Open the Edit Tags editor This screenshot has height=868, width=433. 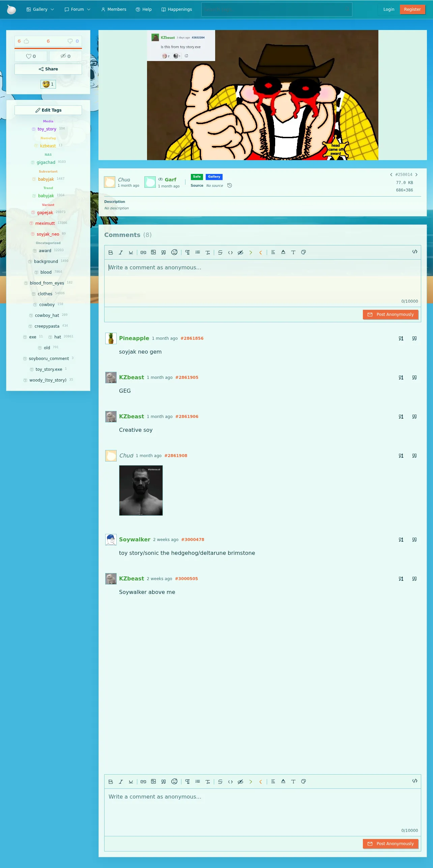(x=48, y=110)
